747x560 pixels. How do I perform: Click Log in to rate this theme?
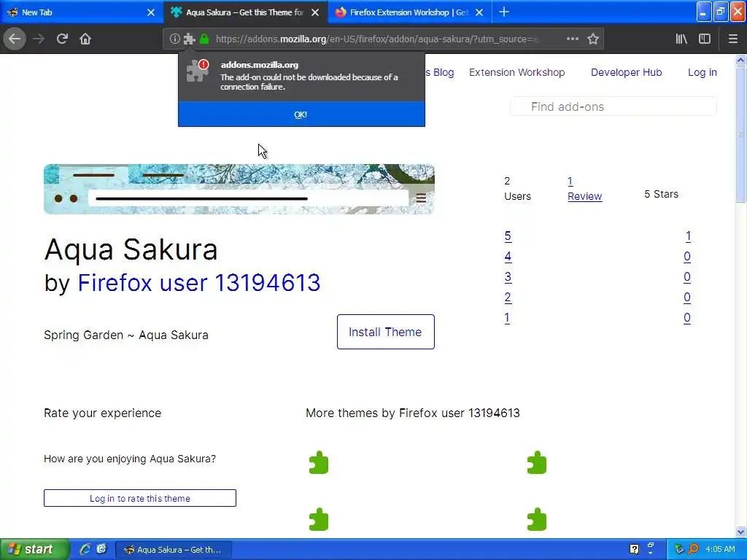[x=139, y=498]
